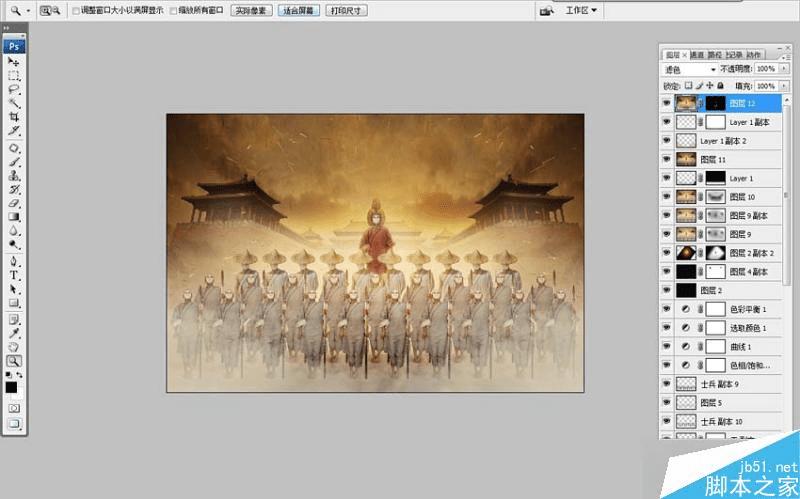Open the blend mode dropdown
This screenshot has height=499, width=800.
point(689,69)
